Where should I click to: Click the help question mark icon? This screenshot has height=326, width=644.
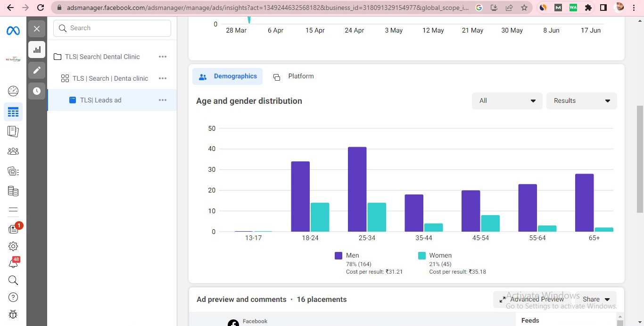click(13, 297)
